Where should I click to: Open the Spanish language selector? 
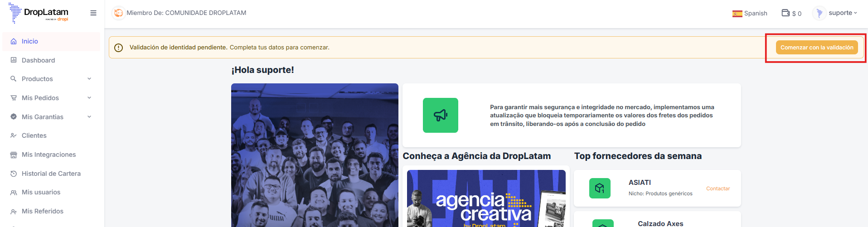pos(750,14)
